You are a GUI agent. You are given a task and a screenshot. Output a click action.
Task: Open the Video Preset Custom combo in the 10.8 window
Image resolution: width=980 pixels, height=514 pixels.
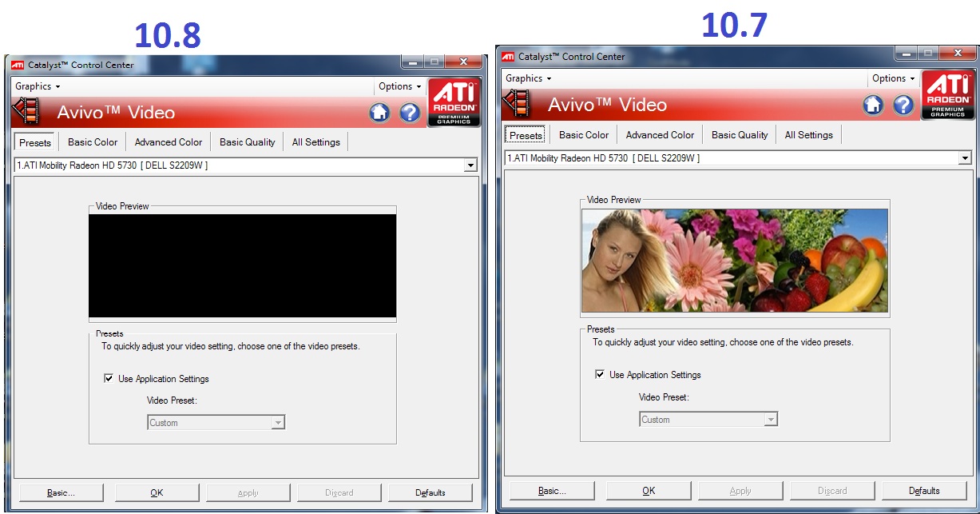pyautogui.click(x=216, y=423)
